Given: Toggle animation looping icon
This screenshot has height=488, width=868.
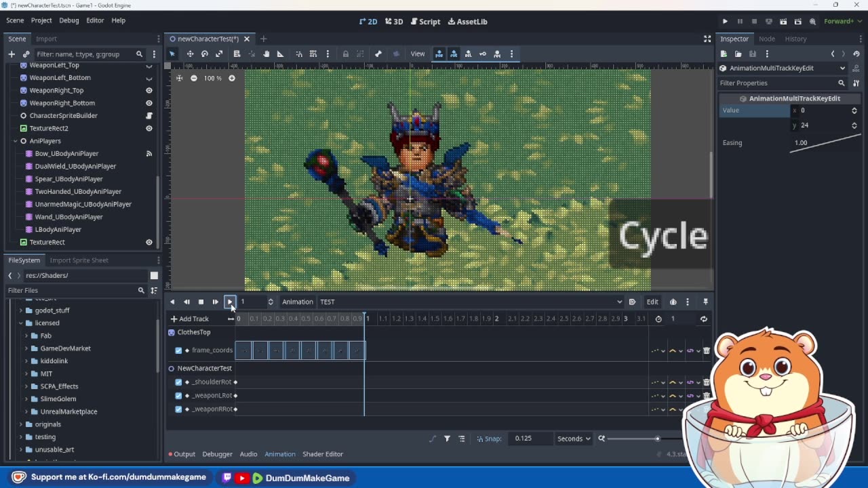Looking at the screenshot, I should pyautogui.click(x=703, y=319).
